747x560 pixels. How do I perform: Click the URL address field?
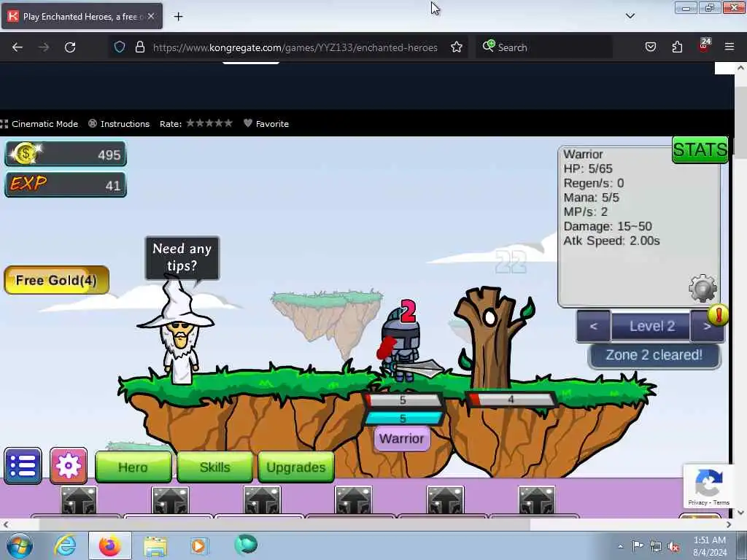(295, 47)
